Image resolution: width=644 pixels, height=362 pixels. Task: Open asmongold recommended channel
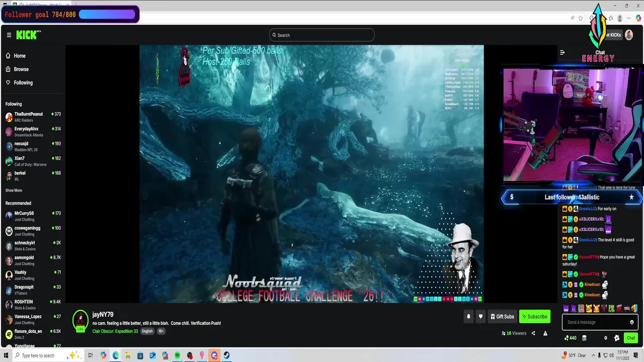(33, 260)
